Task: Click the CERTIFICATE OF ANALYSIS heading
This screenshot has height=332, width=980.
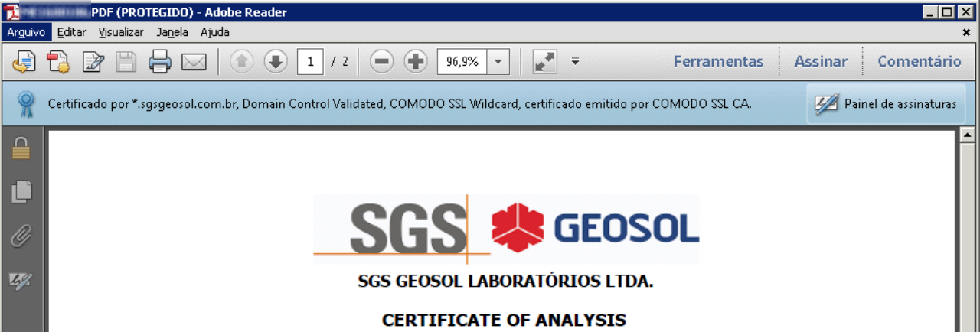Action: pos(504,320)
